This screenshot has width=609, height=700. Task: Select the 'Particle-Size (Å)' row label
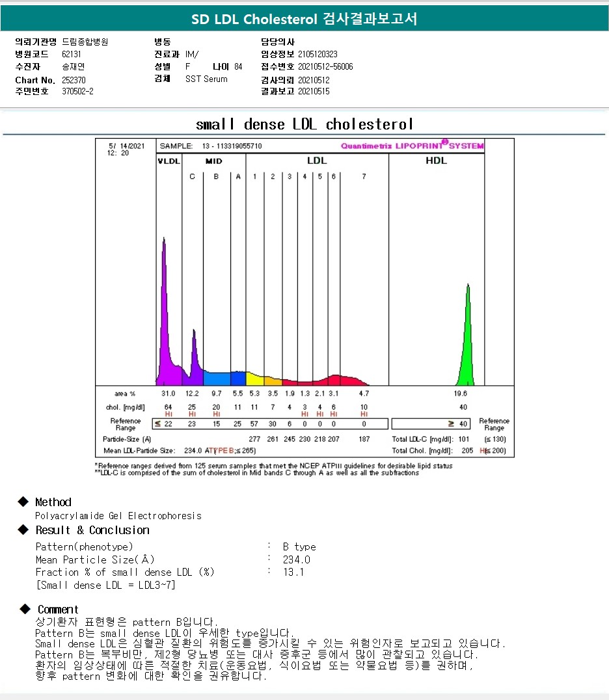coord(127,439)
